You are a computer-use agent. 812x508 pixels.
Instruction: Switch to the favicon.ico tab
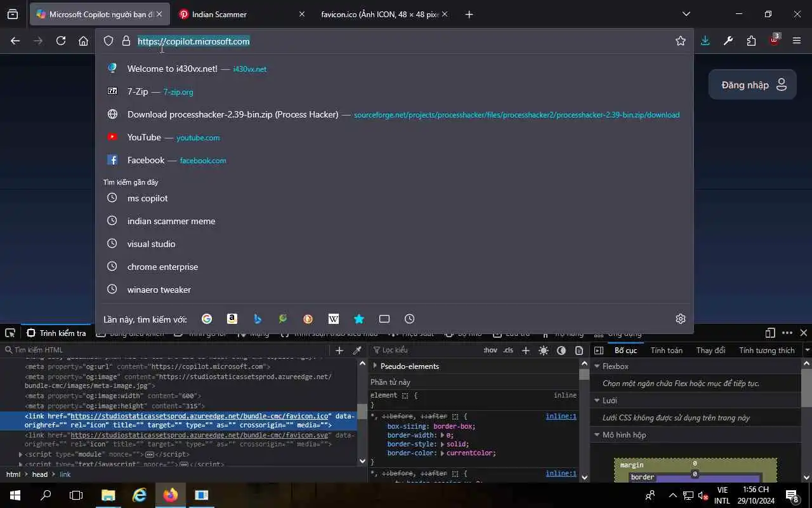coord(384,14)
